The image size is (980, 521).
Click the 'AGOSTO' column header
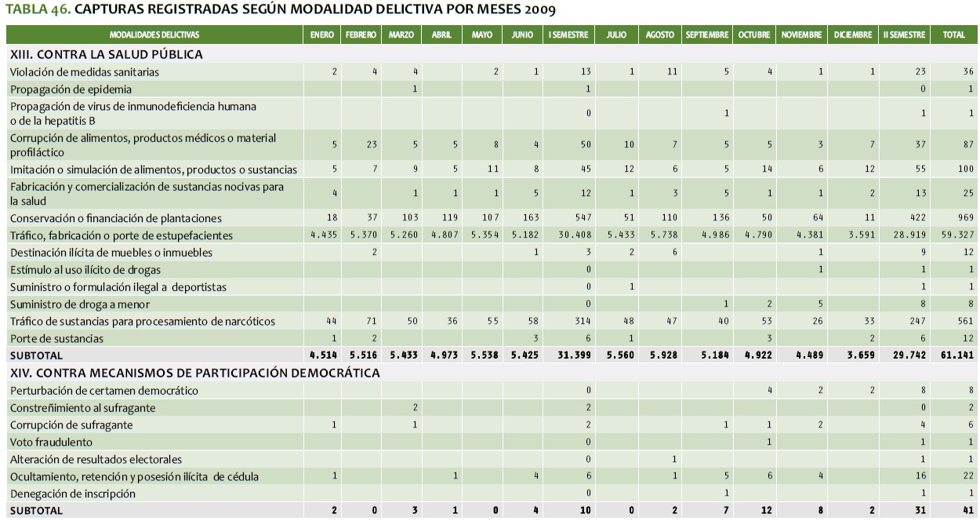point(660,35)
